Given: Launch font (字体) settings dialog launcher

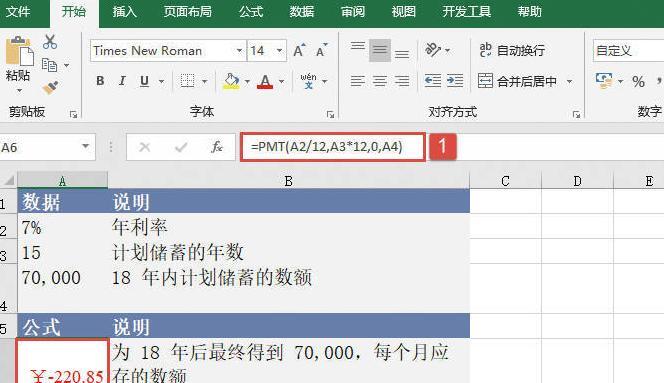Looking at the screenshot, I should tap(331, 114).
